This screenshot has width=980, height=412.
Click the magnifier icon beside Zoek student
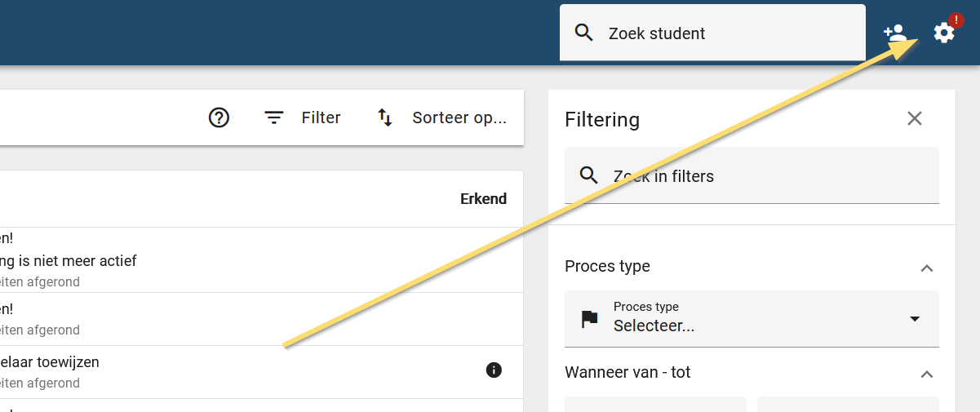tap(583, 33)
